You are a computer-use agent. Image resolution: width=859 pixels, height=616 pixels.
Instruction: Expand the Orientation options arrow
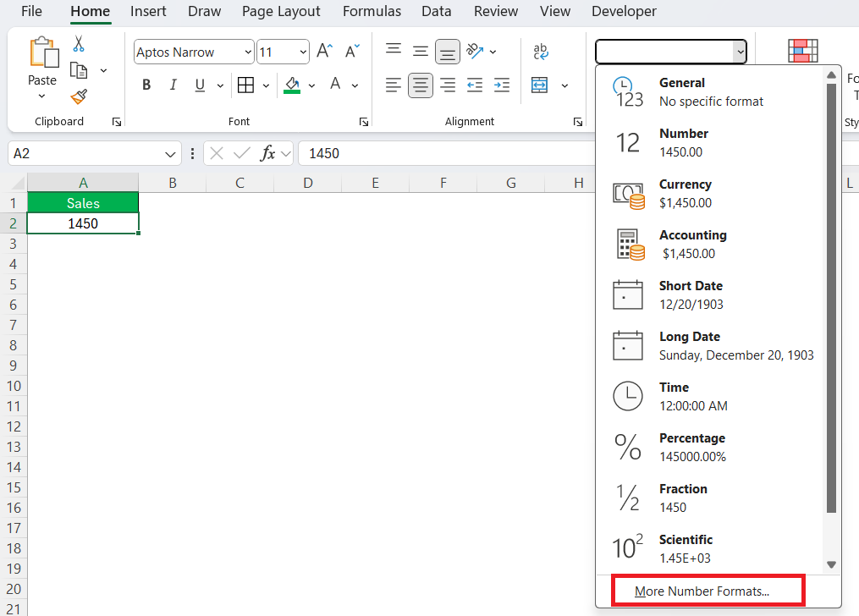[493, 52]
